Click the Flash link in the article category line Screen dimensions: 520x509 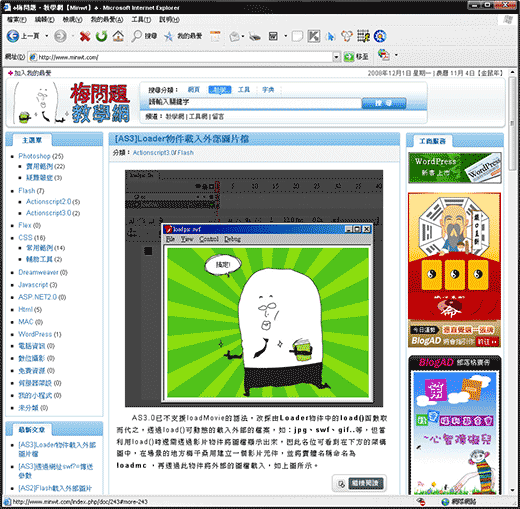(x=185, y=153)
